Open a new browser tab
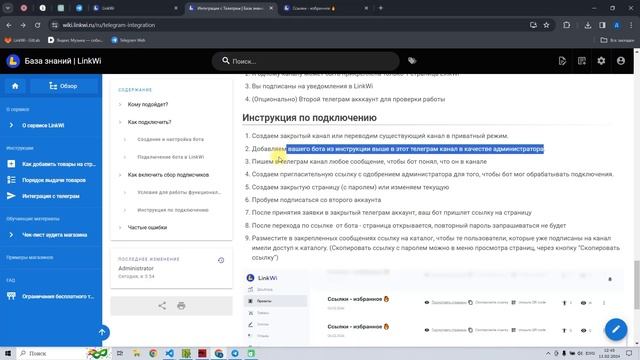The image size is (640, 360). click(380, 8)
